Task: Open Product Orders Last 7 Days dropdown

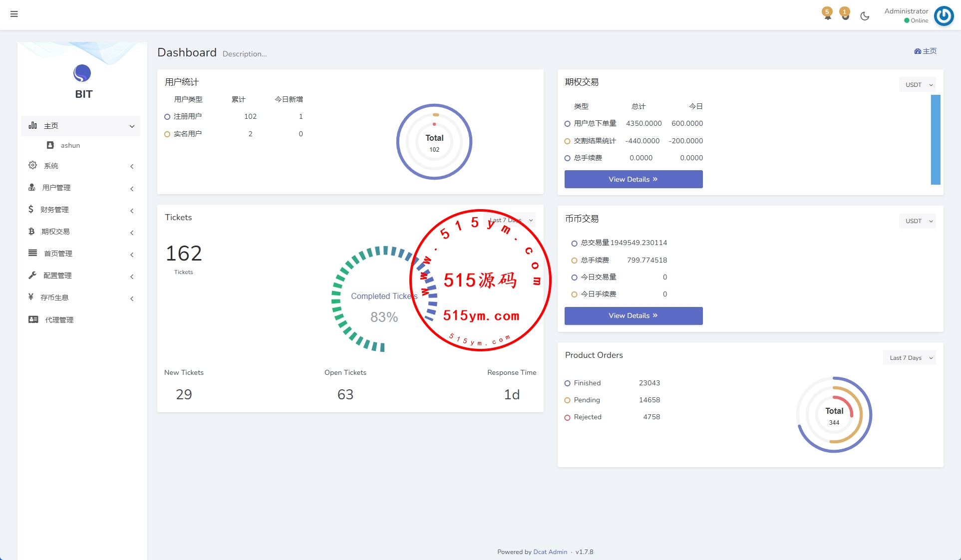Action: point(910,358)
